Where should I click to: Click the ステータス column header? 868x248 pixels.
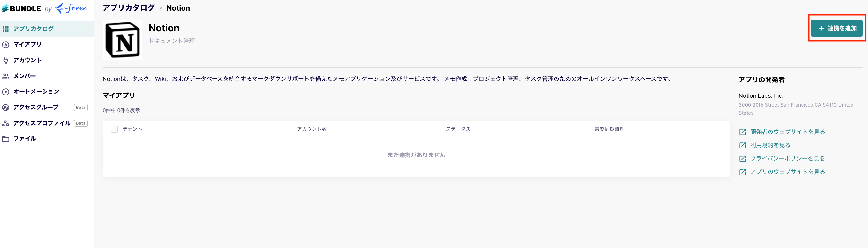[x=458, y=129]
